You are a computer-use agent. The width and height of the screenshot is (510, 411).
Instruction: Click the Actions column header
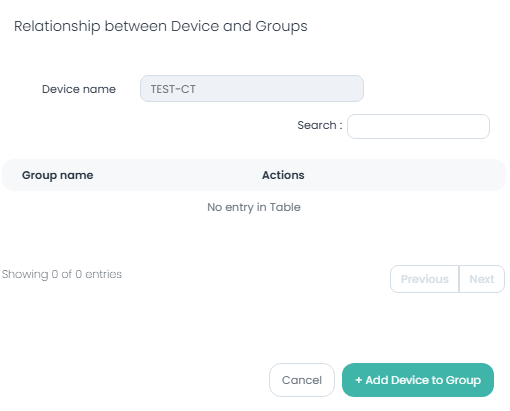[283, 175]
